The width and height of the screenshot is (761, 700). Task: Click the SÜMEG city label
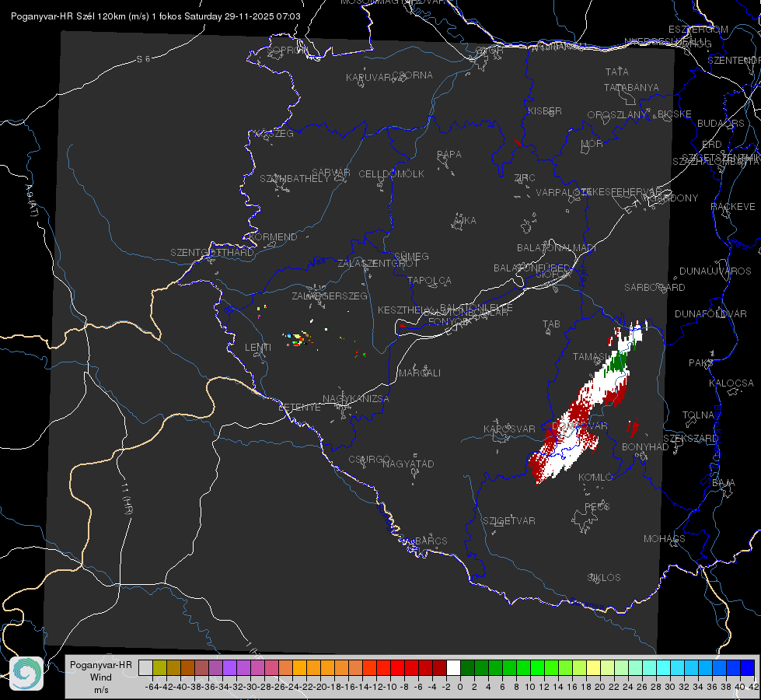[x=411, y=256]
